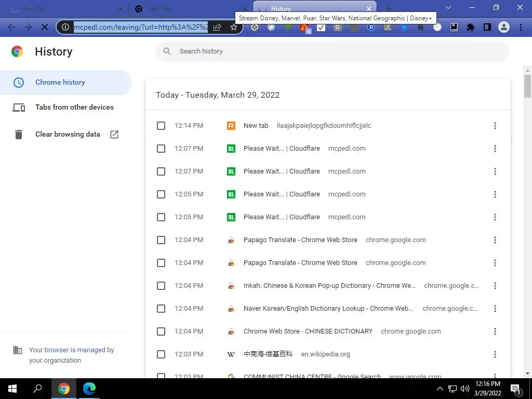
Task: Open the Extensions puzzle piece menu
Action: click(471, 27)
